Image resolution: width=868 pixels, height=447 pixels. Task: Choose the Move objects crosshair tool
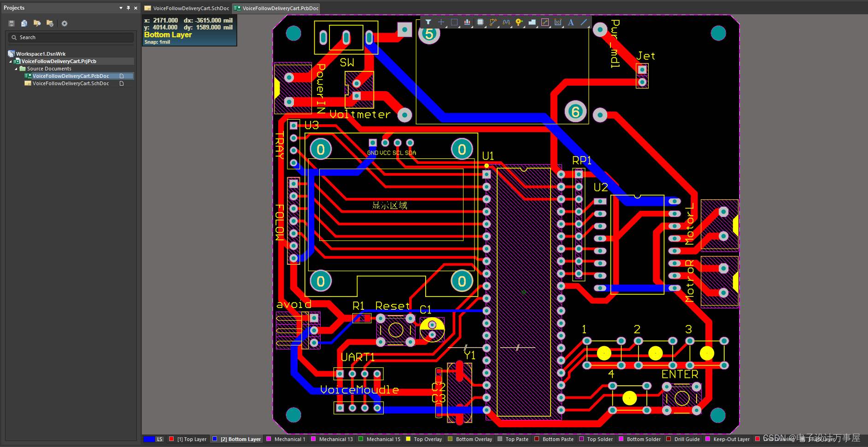441,22
